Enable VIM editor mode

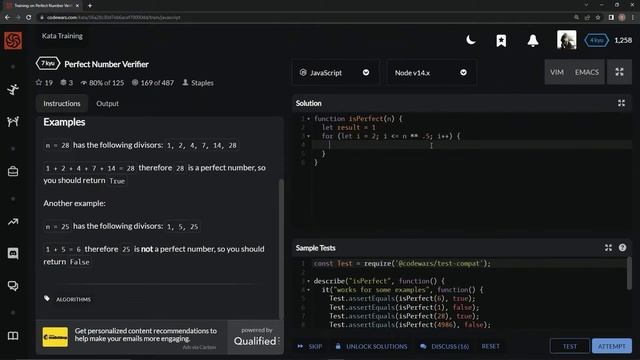(x=557, y=72)
